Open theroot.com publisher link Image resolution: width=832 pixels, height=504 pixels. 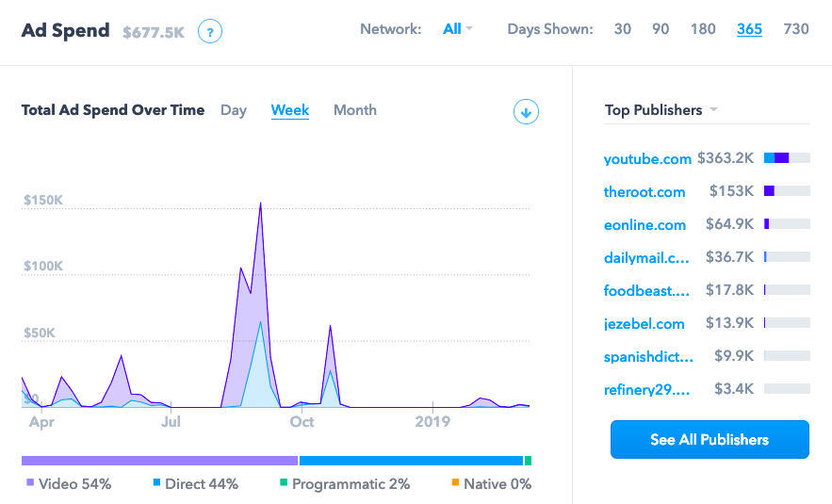pyautogui.click(x=644, y=192)
